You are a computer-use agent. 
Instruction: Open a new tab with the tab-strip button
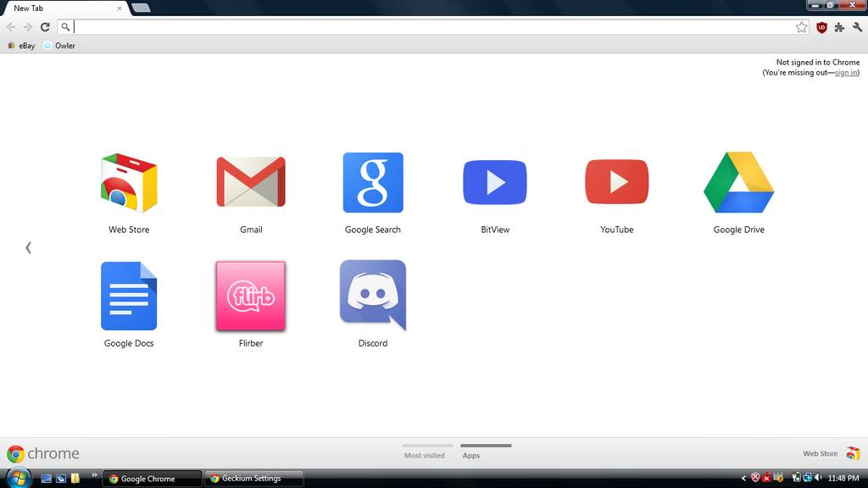(141, 8)
